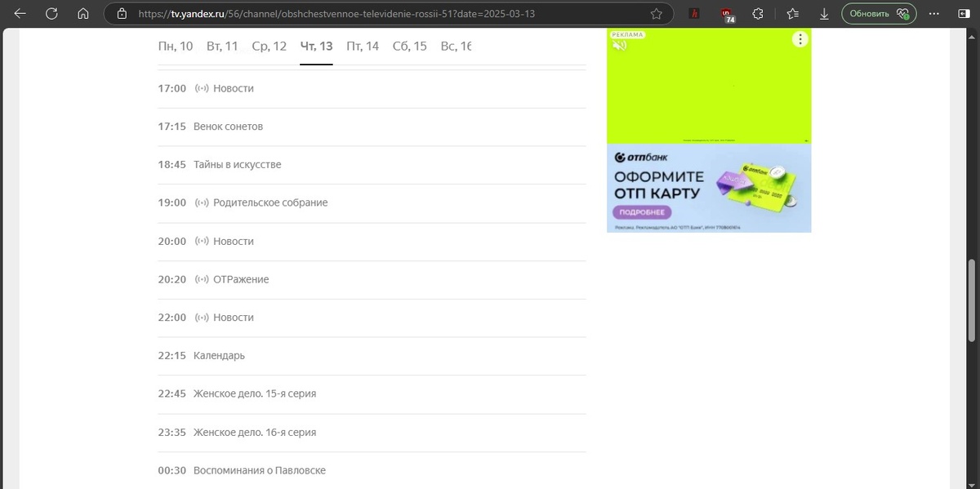The image size is (980, 489).
Task: Open the ОТП Банк card ad banner
Action: point(709,188)
